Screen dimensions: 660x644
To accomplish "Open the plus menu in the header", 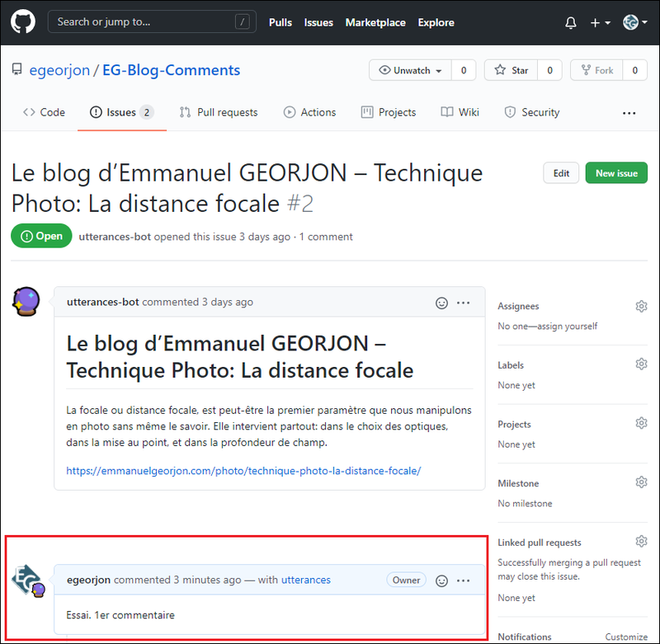I will point(596,22).
